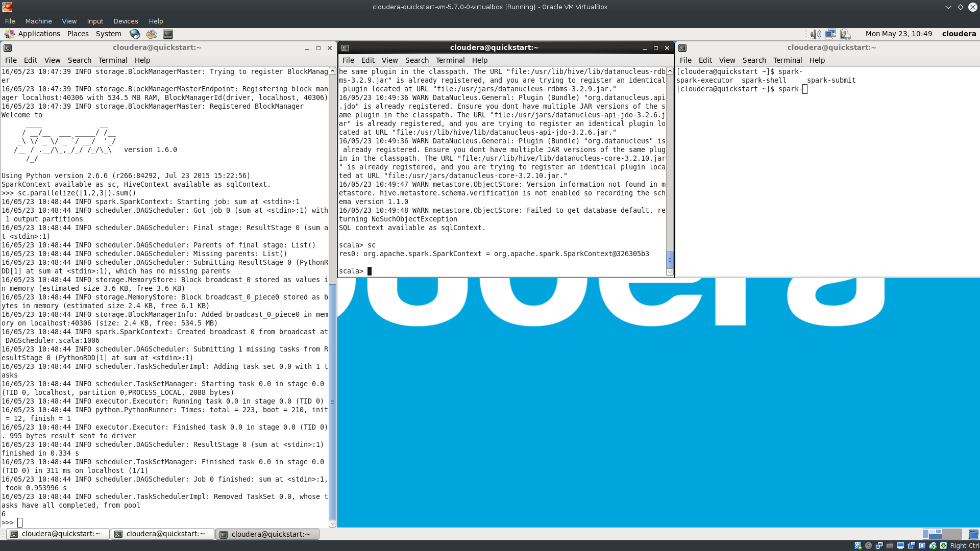This screenshot has width=980, height=551.
Task: Click the volume speaker icon
Action: coord(815,34)
